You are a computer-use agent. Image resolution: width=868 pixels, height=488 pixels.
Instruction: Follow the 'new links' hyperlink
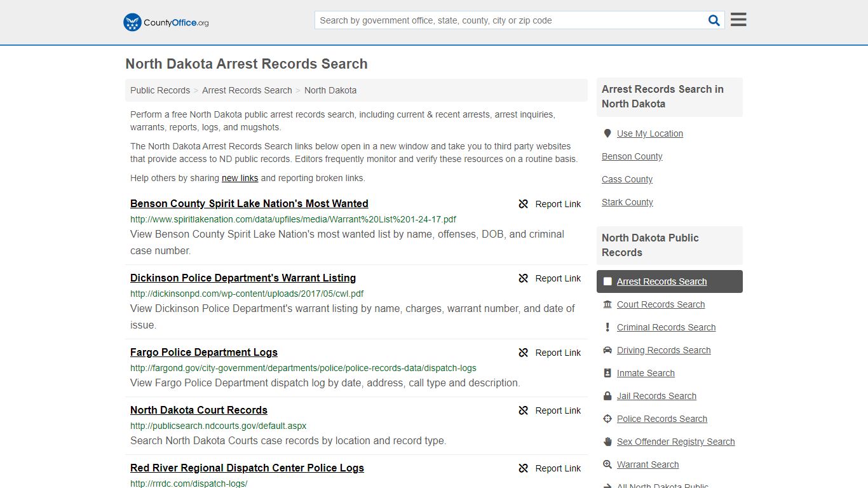[240, 178]
